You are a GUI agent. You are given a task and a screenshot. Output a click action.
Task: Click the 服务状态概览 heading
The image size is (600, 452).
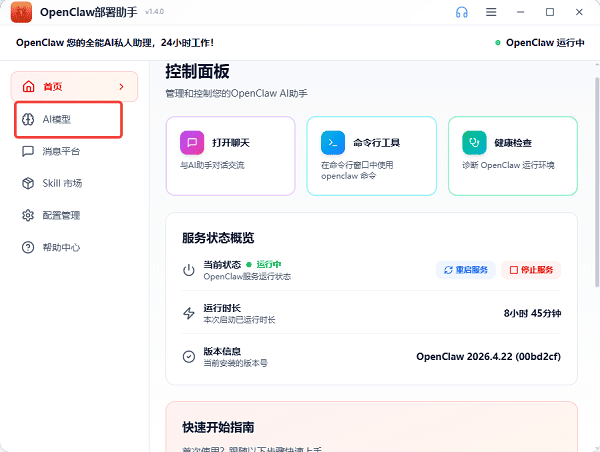pos(218,238)
